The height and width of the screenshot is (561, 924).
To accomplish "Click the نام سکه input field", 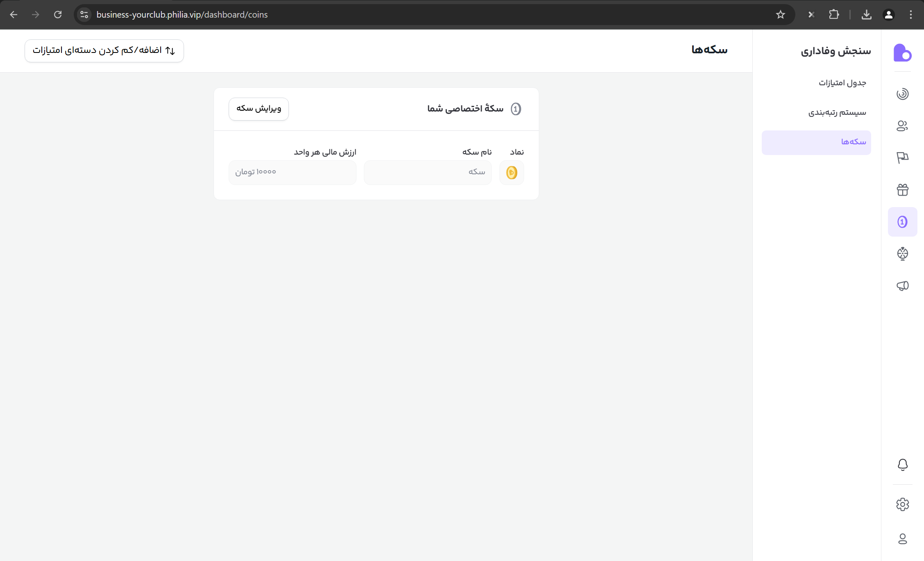I will point(427,172).
